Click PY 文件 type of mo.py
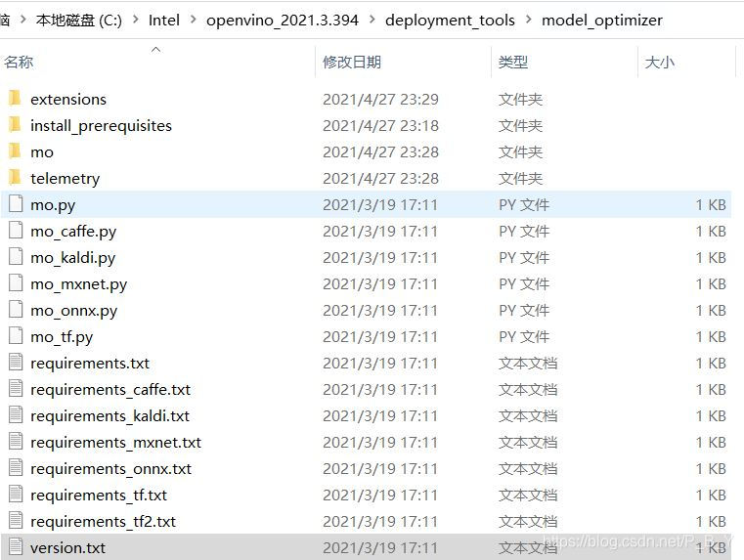Screen dimensions: 744x560 click(524, 205)
